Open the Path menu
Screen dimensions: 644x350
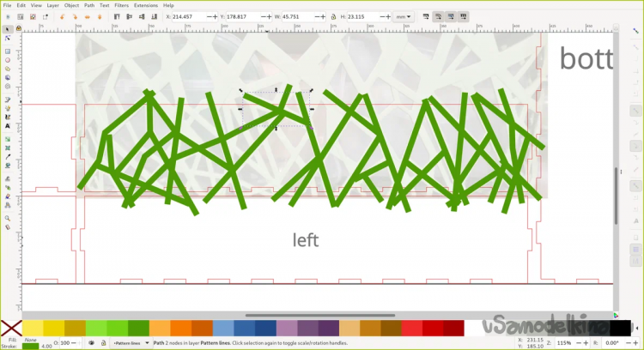tap(88, 5)
